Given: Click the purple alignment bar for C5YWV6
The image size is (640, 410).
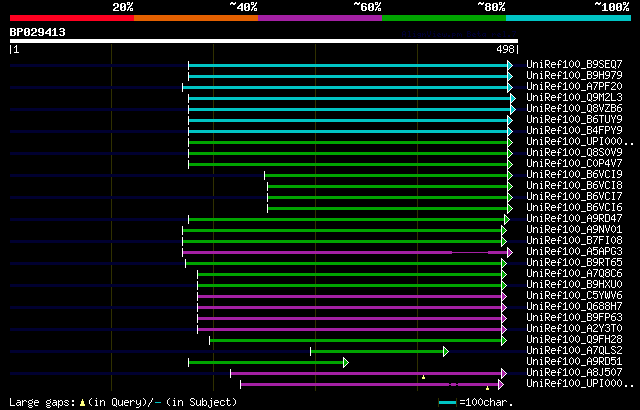Looking at the screenshot, I should 350,297.
